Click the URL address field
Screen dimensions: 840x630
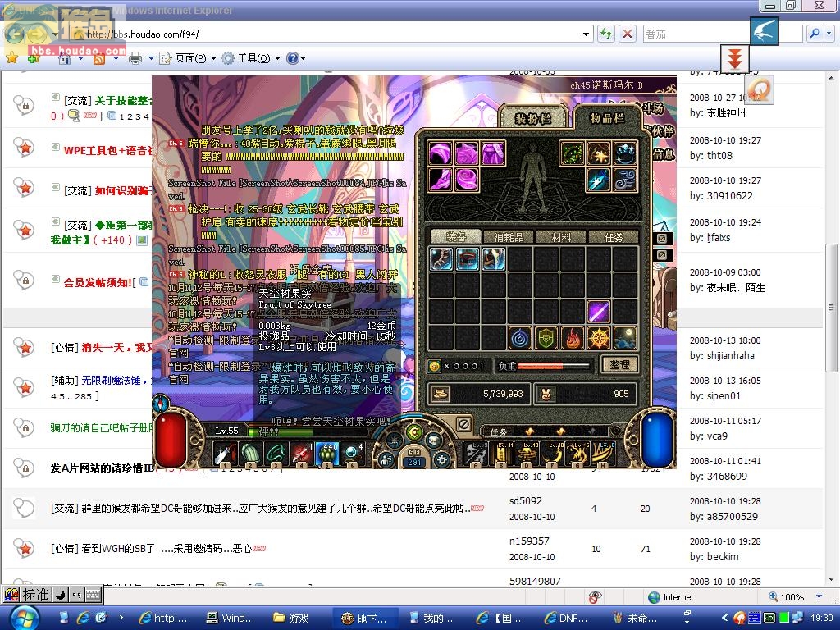pyautogui.click(x=332, y=34)
